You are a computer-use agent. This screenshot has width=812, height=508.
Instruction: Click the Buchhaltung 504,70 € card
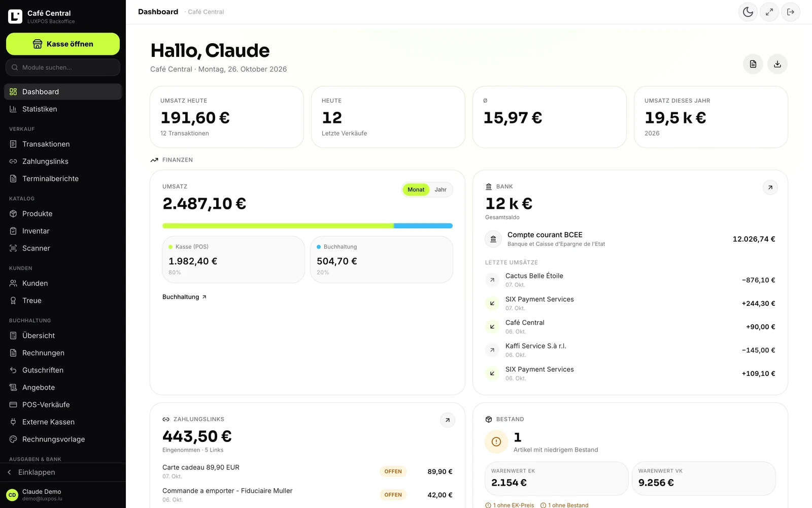coord(382,260)
